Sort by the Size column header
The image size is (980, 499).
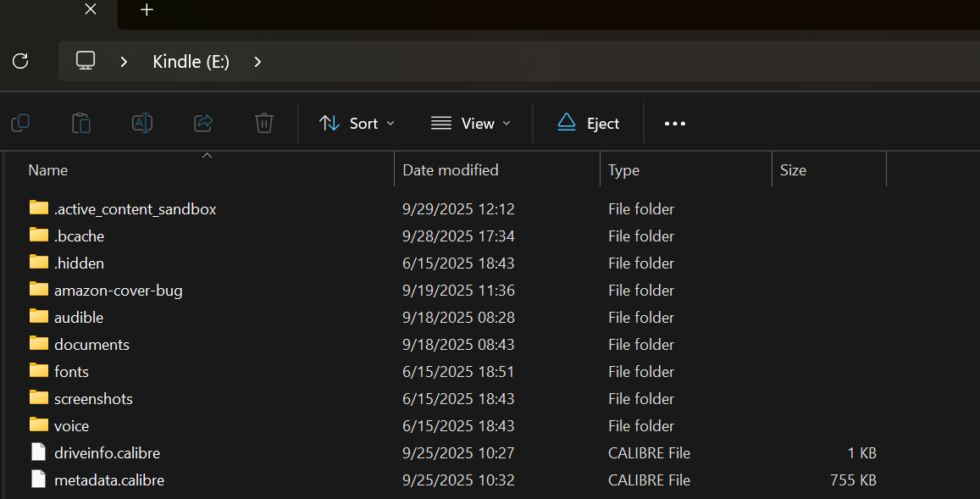tap(793, 170)
